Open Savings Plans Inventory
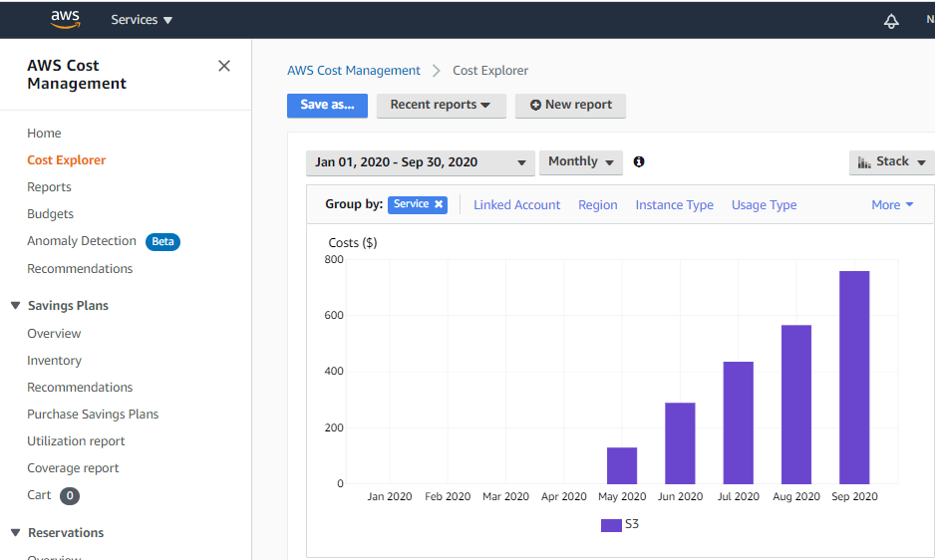This screenshot has width=935, height=560. pyautogui.click(x=54, y=360)
